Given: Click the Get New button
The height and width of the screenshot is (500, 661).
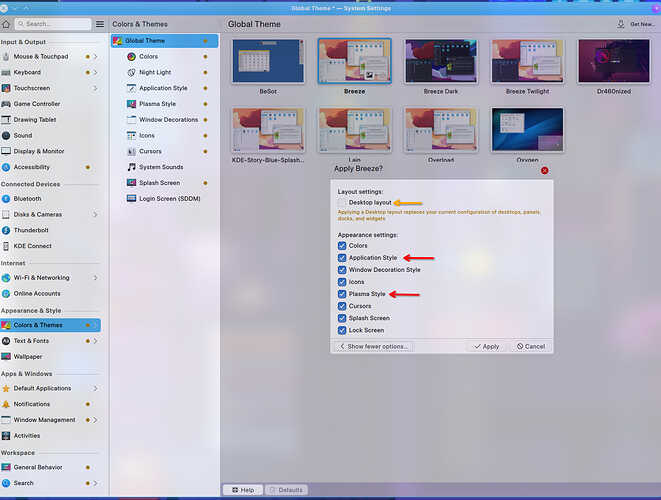Looking at the screenshot, I should pyautogui.click(x=636, y=24).
